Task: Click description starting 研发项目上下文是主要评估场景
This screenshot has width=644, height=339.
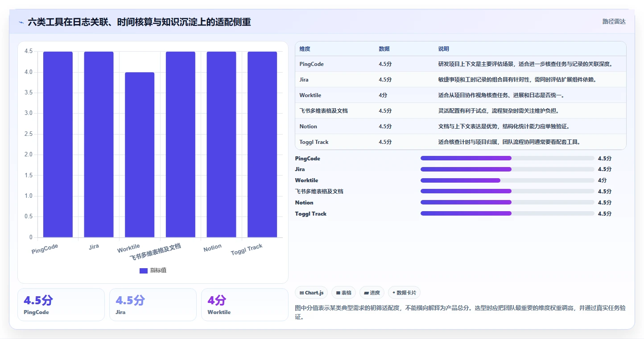Action: click(x=525, y=64)
